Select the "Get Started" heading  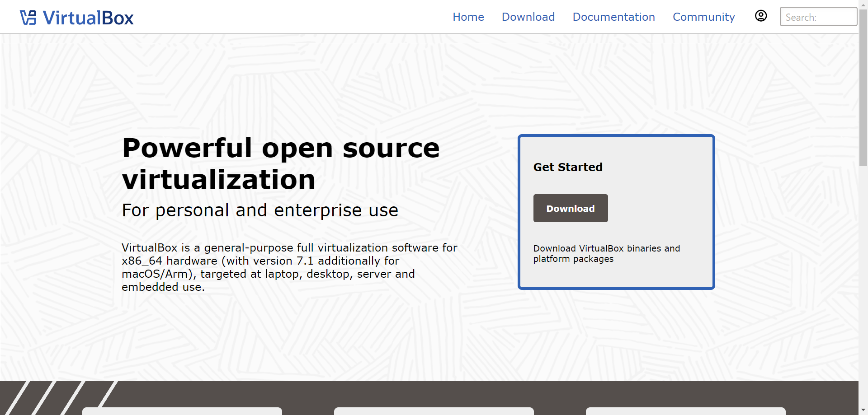(x=568, y=167)
